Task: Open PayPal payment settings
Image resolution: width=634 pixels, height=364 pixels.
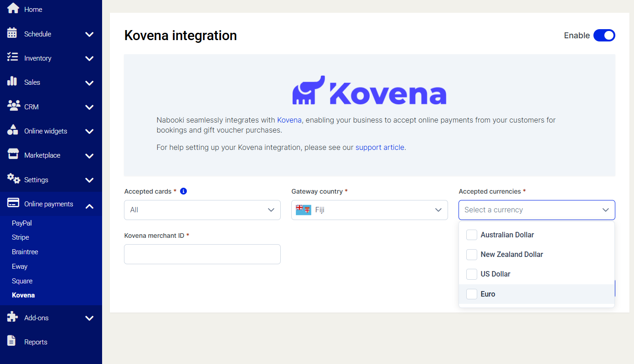Action: (22, 223)
